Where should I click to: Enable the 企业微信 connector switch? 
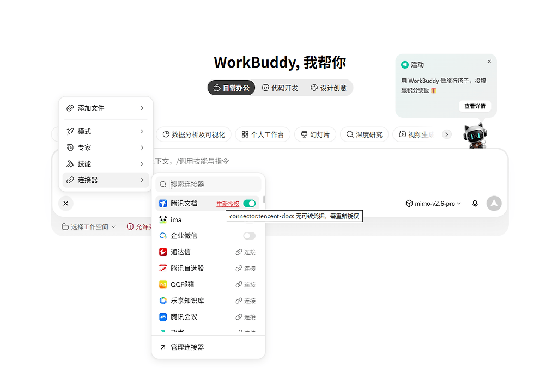tap(250, 236)
